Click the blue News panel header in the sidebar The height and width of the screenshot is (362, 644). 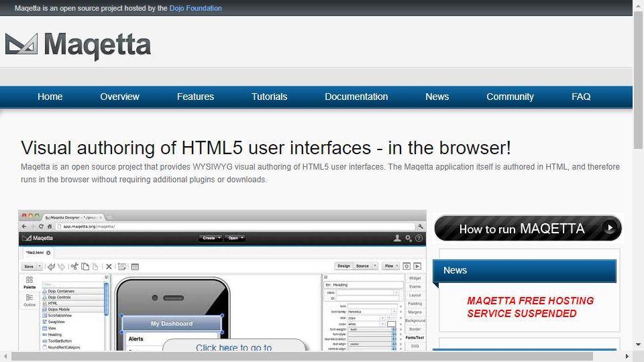(x=525, y=270)
